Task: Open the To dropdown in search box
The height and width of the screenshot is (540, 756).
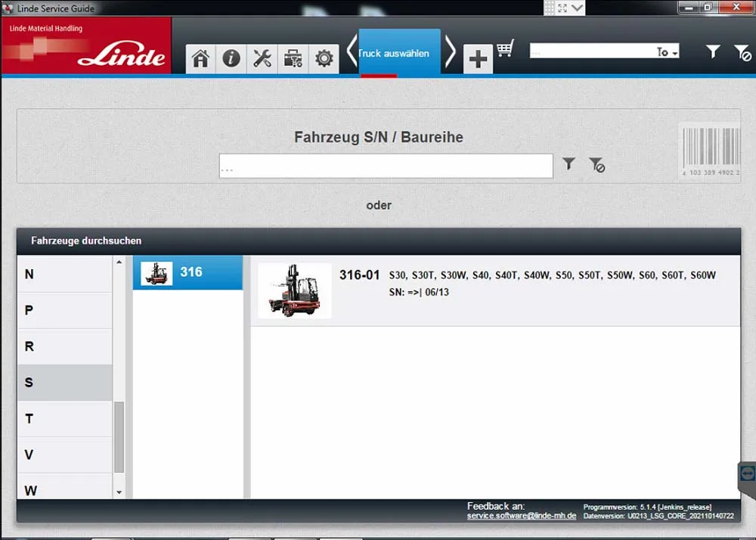Action: point(668,51)
